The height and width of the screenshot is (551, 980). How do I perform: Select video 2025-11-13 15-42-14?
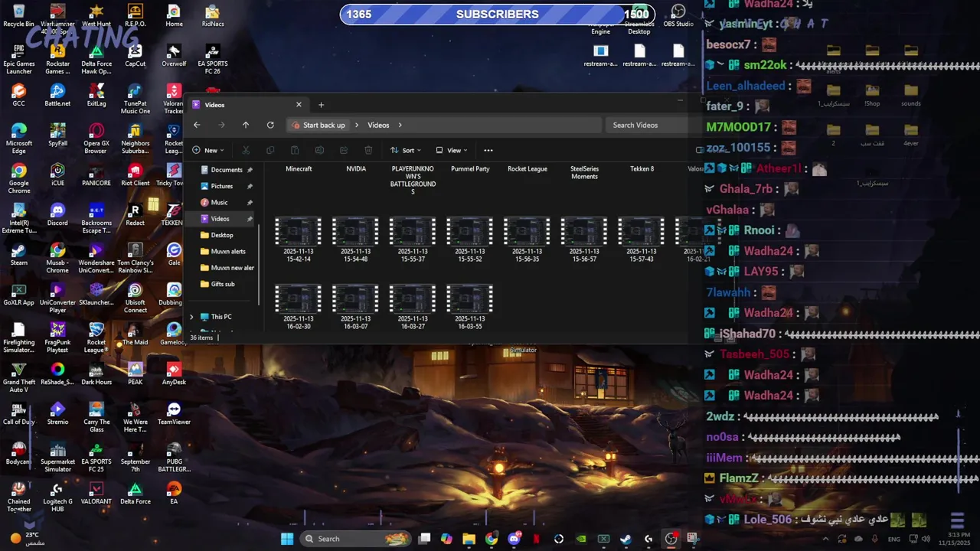pos(298,240)
